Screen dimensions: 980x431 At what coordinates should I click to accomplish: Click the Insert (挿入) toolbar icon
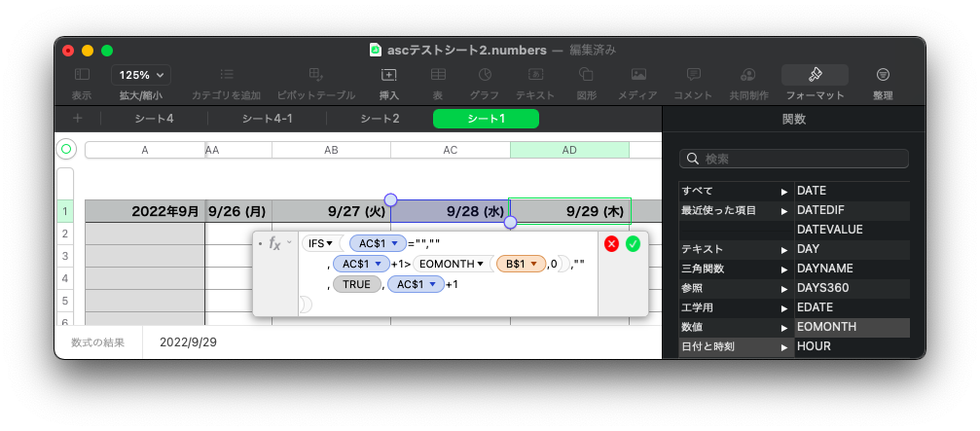(388, 75)
